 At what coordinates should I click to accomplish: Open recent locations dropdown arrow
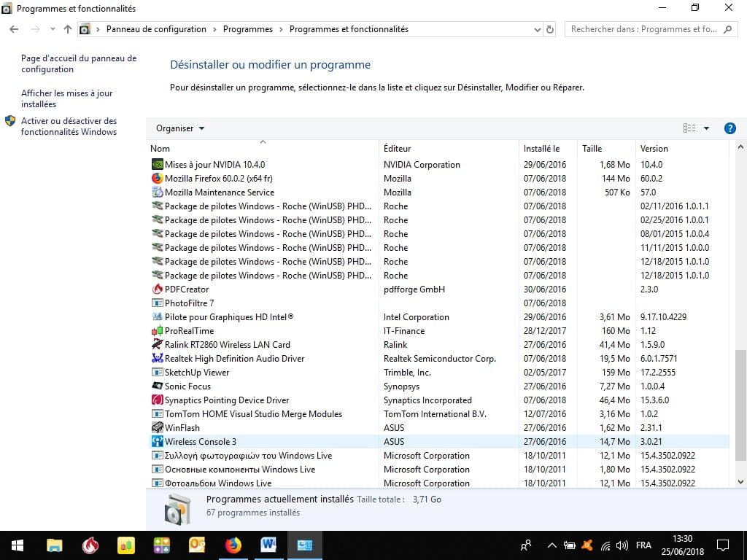point(53,29)
